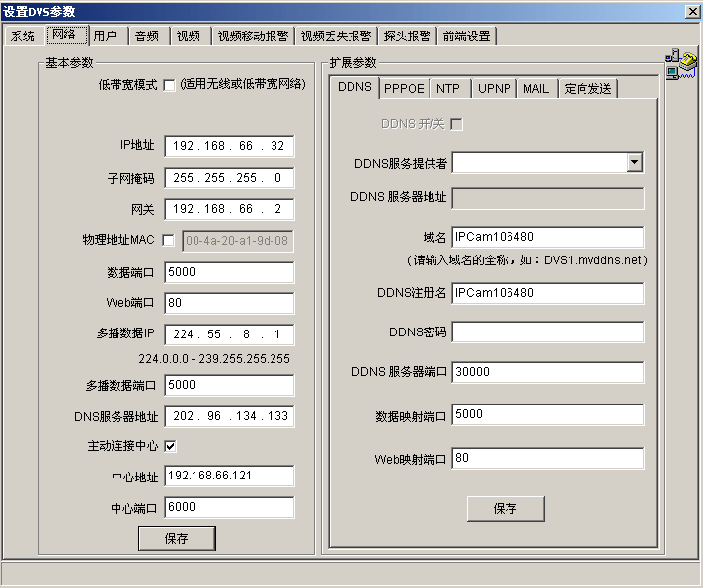The image size is (703, 588).
Task: Focus the DDNS密码 text field
Action: (547, 332)
